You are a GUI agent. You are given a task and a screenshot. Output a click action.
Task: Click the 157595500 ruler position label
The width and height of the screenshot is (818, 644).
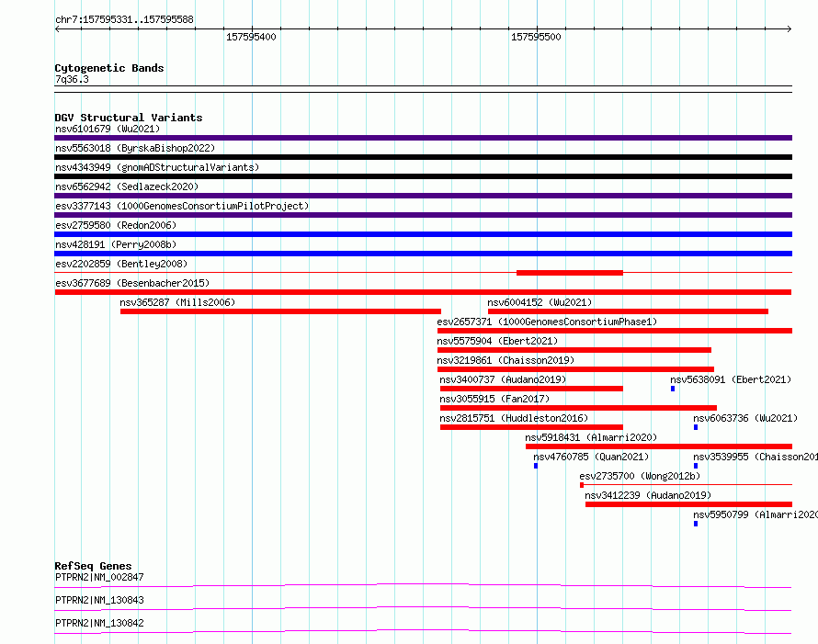pos(536,37)
